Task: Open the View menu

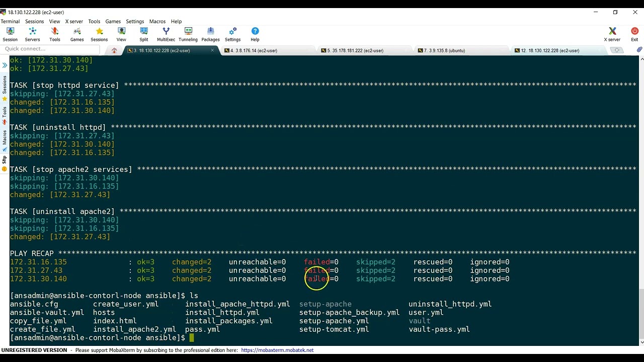Action: [x=54, y=22]
